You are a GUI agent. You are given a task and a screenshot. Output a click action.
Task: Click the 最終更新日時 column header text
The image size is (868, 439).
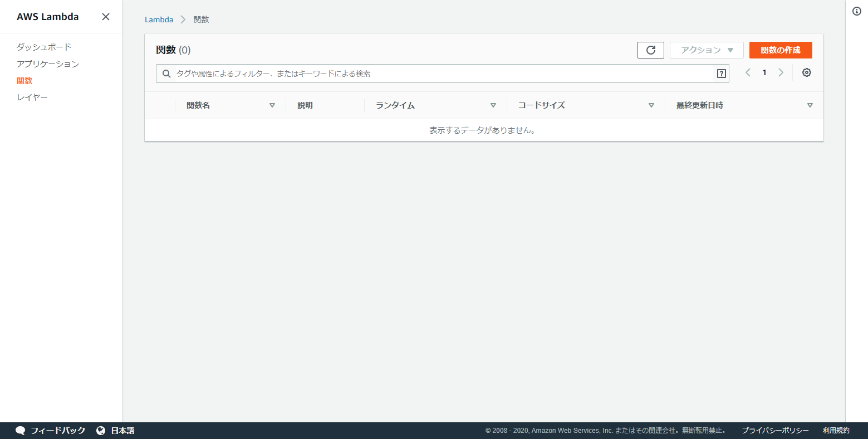pyautogui.click(x=700, y=105)
